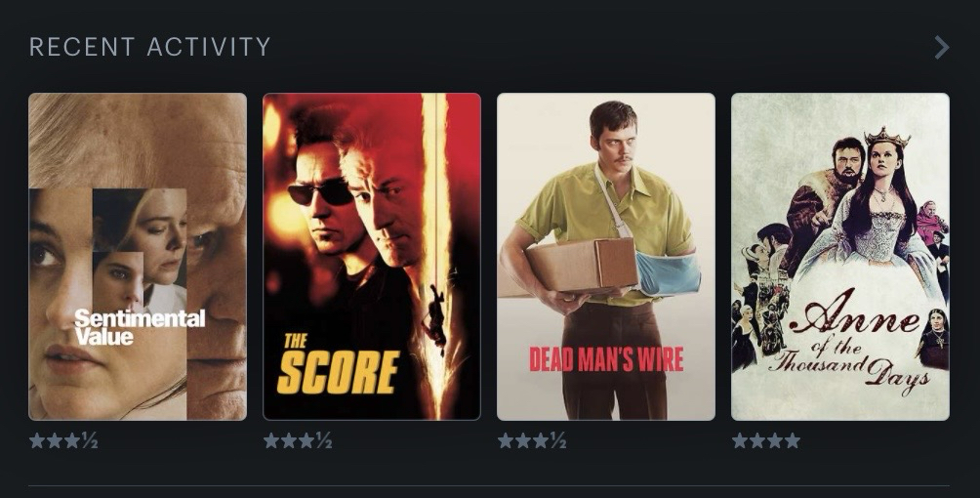The width and height of the screenshot is (980, 498).
Task: Click the first star under The Score
Action: pyautogui.click(x=271, y=441)
